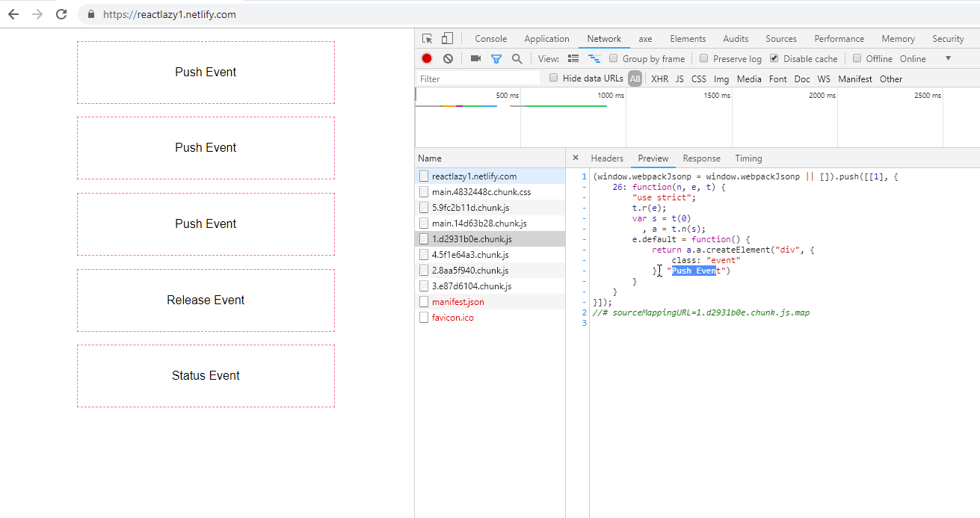Toggle the waterfall overview icon
This screenshot has height=518, width=980.
point(594,59)
